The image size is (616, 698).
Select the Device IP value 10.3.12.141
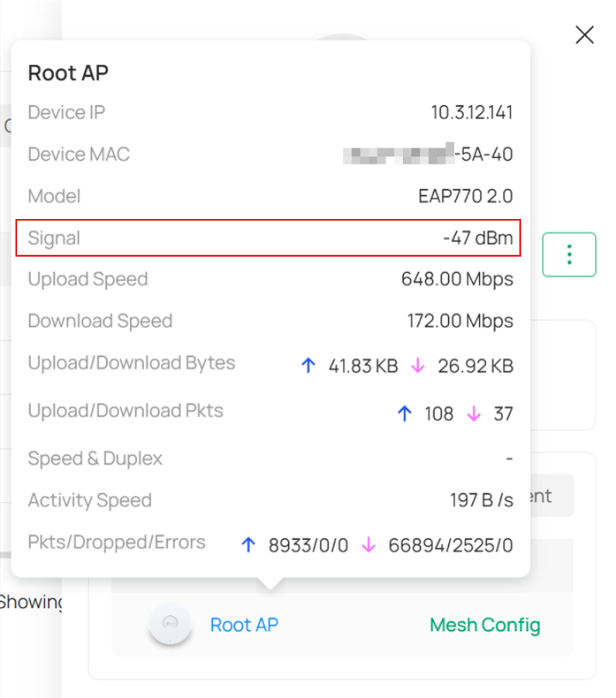click(472, 112)
